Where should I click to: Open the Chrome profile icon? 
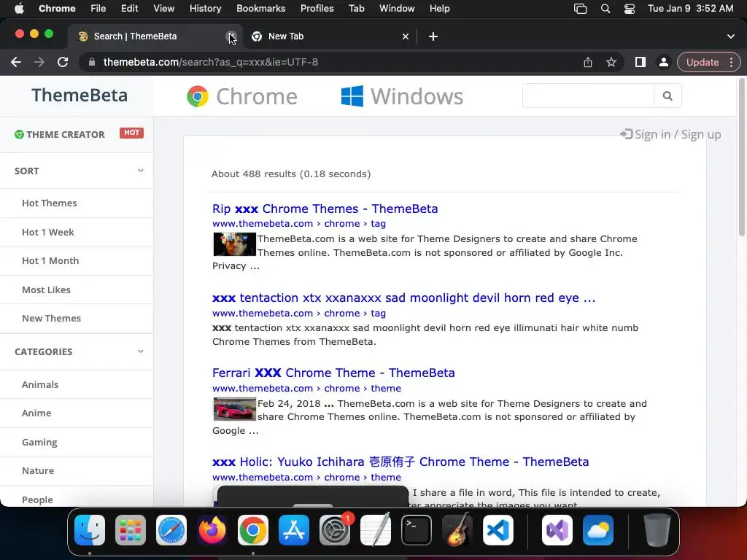[663, 63]
